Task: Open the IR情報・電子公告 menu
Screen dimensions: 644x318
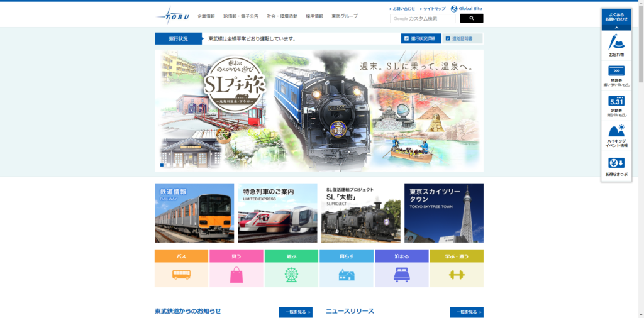Action: tap(240, 16)
